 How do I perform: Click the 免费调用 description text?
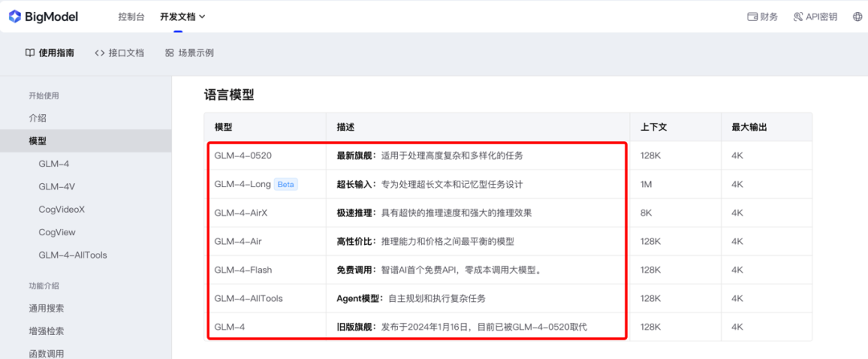tap(439, 270)
